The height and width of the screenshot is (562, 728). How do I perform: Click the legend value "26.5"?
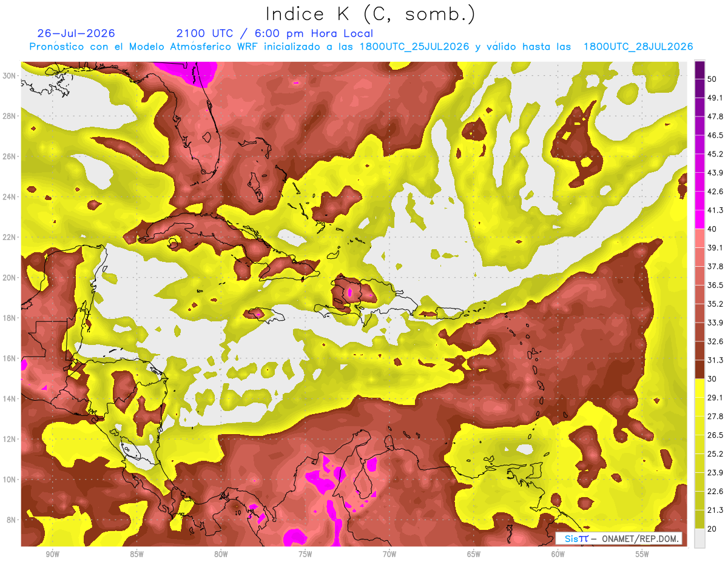[x=715, y=435]
